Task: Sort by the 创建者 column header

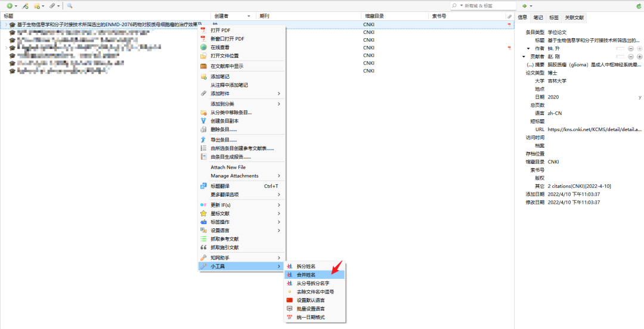Action: click(232, 17)
